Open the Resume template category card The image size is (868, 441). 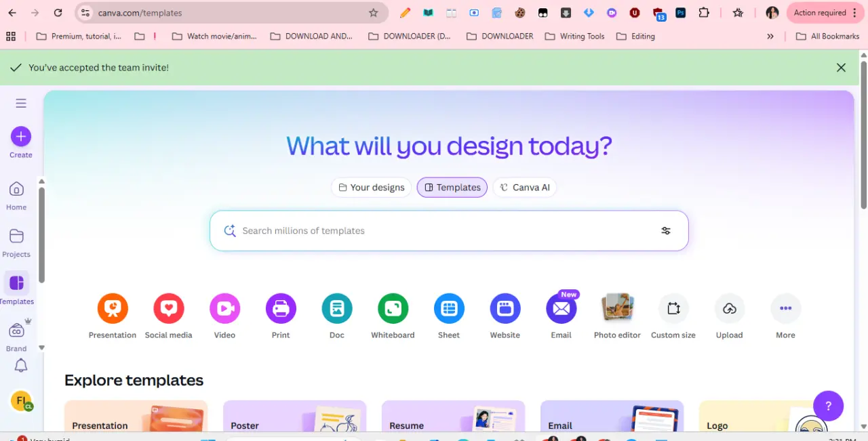[x=453, y=416]
